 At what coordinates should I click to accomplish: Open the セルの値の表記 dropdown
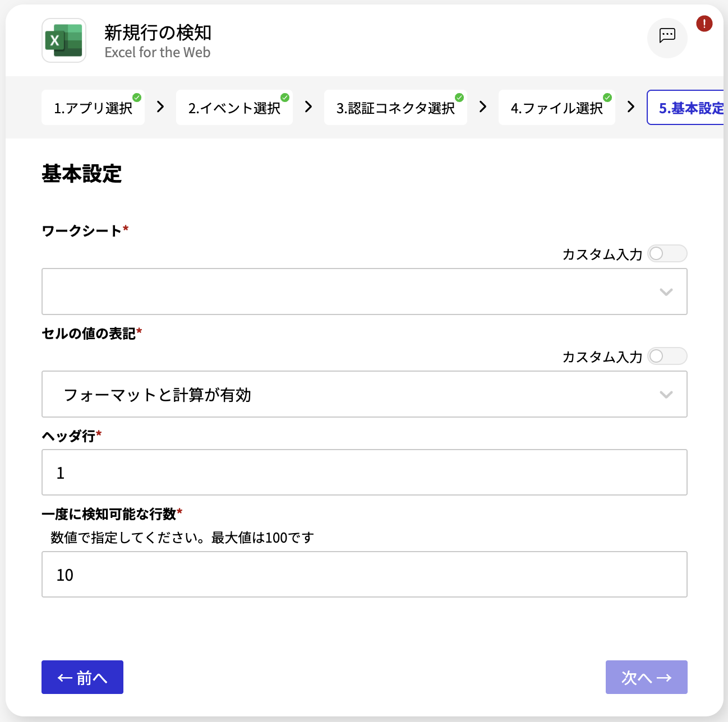(365, 394)
